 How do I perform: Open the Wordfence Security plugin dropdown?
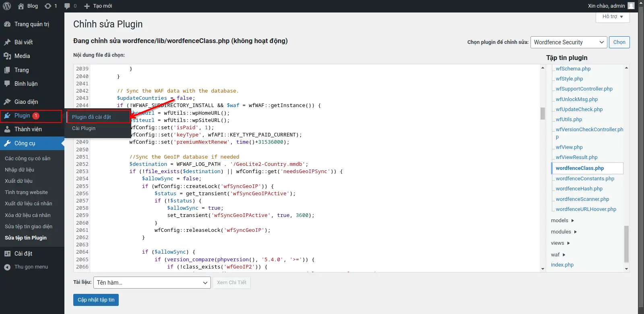pos(569,42)
